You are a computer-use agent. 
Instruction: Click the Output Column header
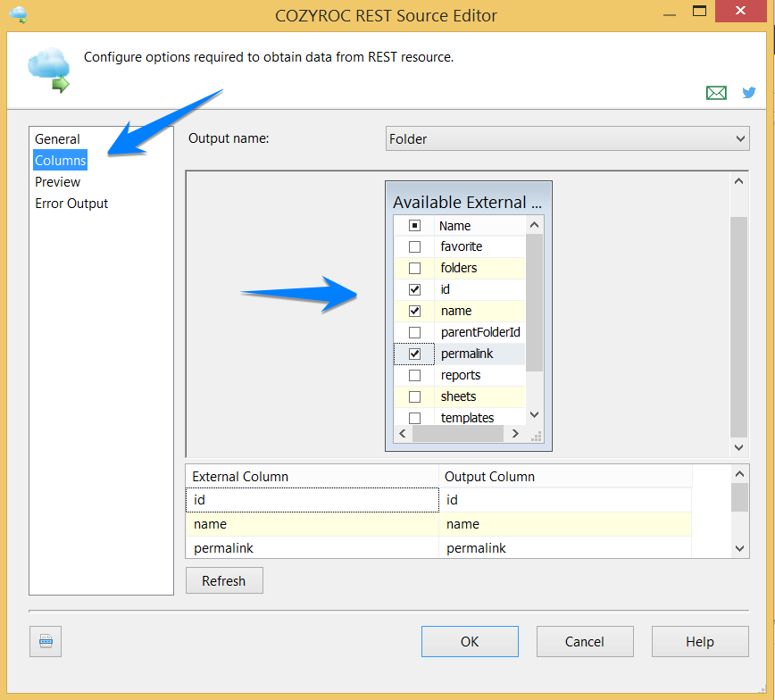[x=565, y=477]
